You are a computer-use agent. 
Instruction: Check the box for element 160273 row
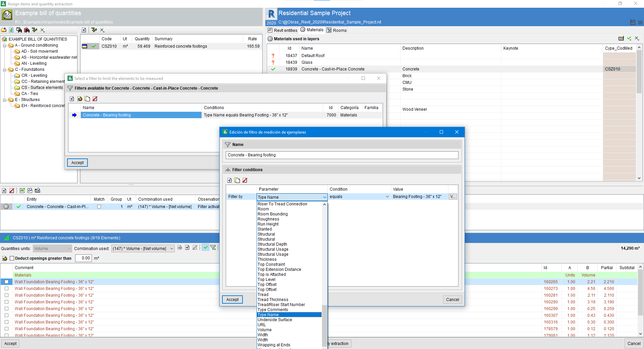point(6,289)
